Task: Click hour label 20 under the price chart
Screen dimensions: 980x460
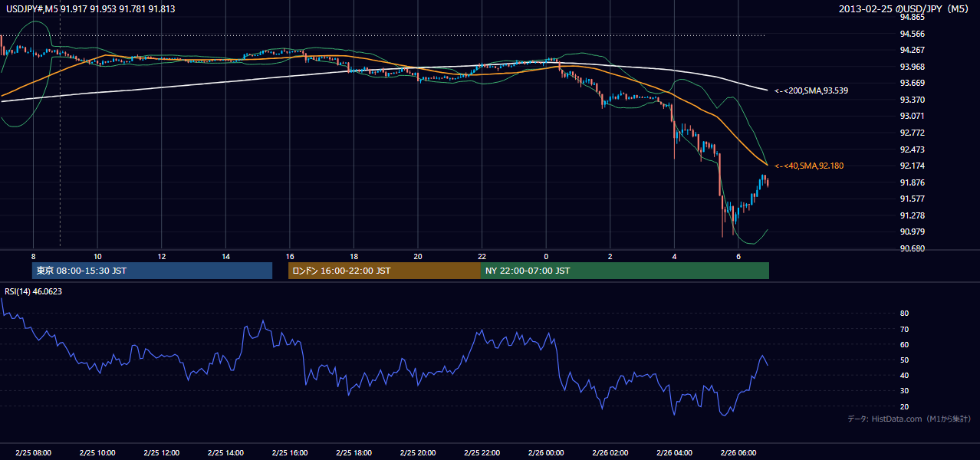Action: pos(418,256)
